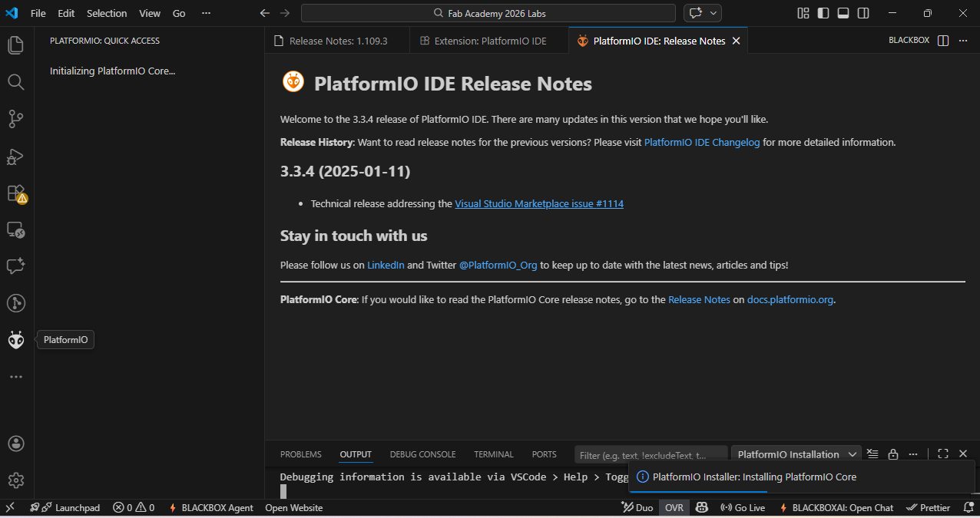Open the Git graph icon in activity bar

coord(16,303)
